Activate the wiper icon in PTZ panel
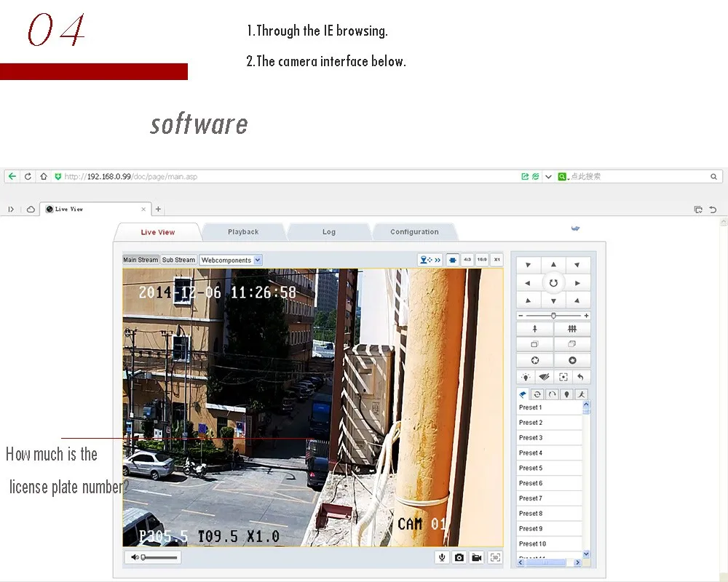The image size is (728, 582). pos(544,377)
